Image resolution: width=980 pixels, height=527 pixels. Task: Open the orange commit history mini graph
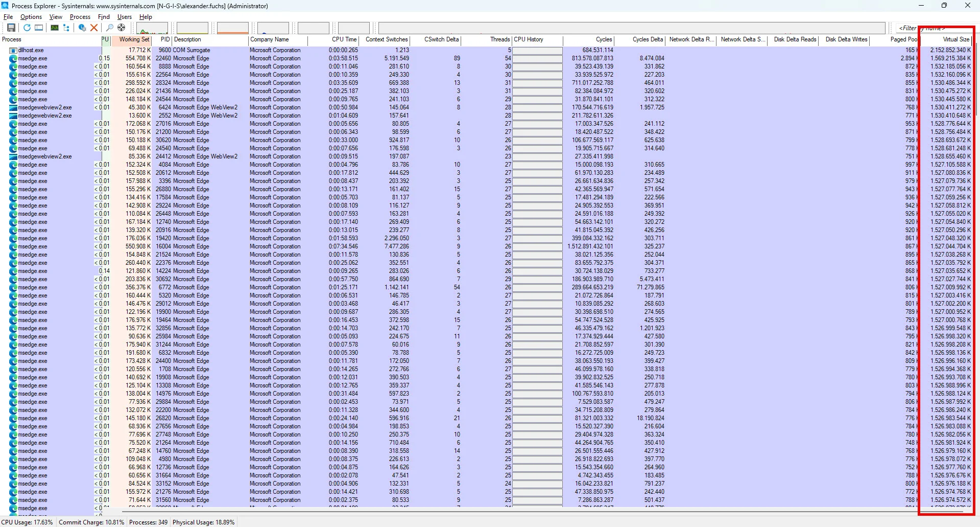coord(232,28)
